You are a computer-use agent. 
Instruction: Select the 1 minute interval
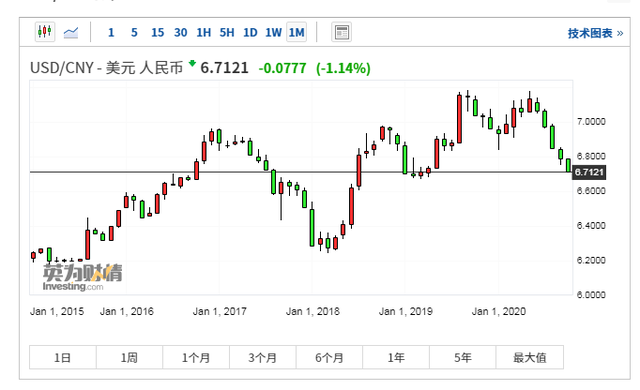111,32
